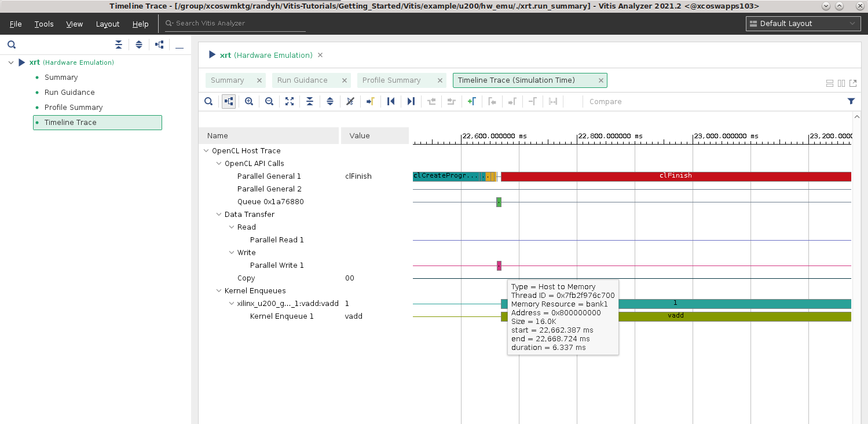This screenshot has width=868, height=424.
Task: Collapse the xrt tree node in left panel
Action: [x=11, y=62]
